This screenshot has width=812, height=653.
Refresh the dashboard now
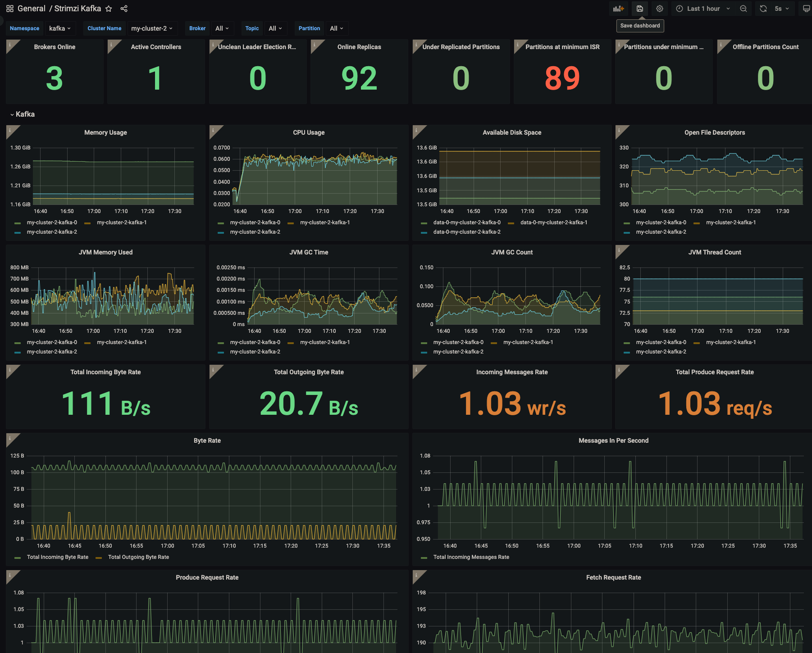(x=763, y=9)
